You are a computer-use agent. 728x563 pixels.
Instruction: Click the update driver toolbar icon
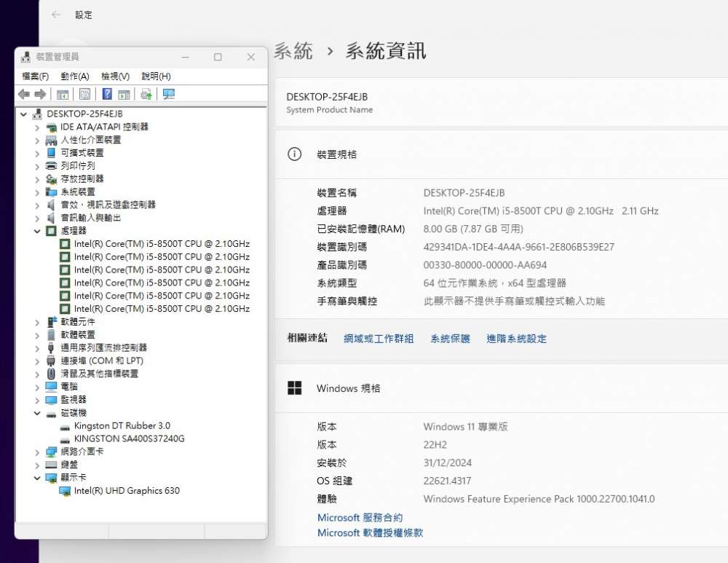point(146,94)
